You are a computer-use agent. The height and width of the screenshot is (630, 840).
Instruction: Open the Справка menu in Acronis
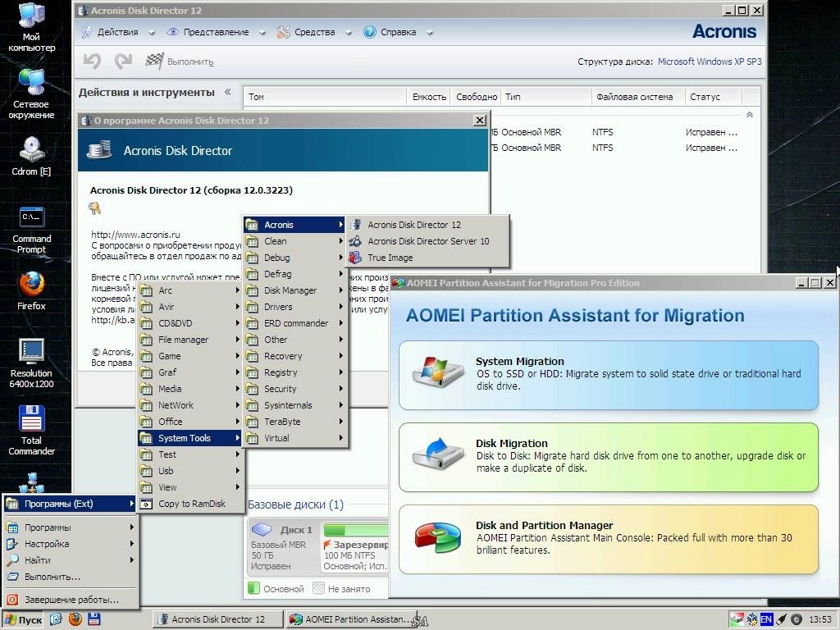pos(390,32)
